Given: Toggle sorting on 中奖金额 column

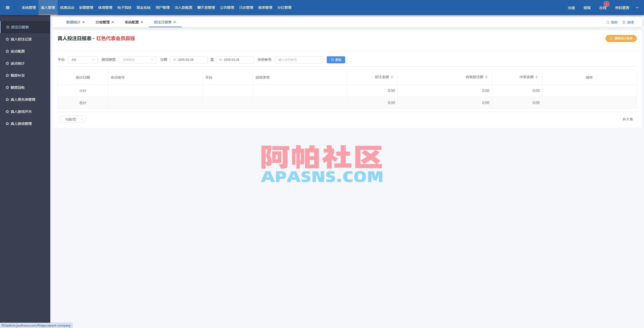Looking at the screenshot, I should tap(537, 77).
